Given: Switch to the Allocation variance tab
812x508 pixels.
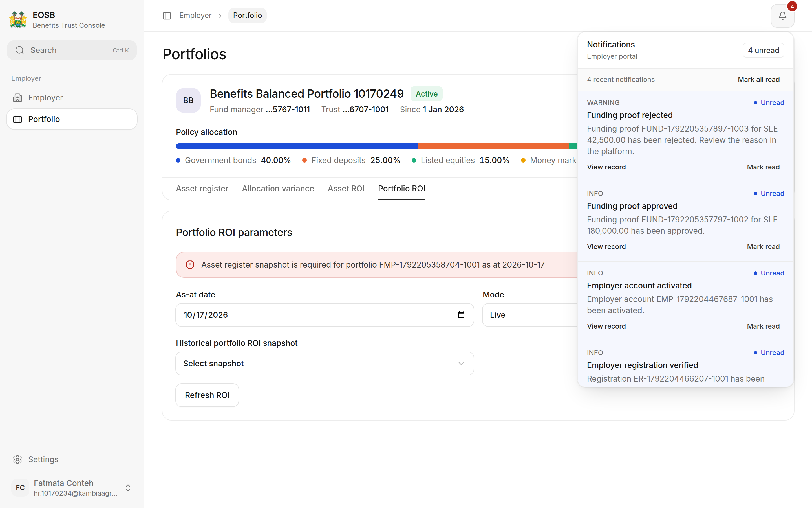Looking at the screenshot, I should (x=278, y=189).
